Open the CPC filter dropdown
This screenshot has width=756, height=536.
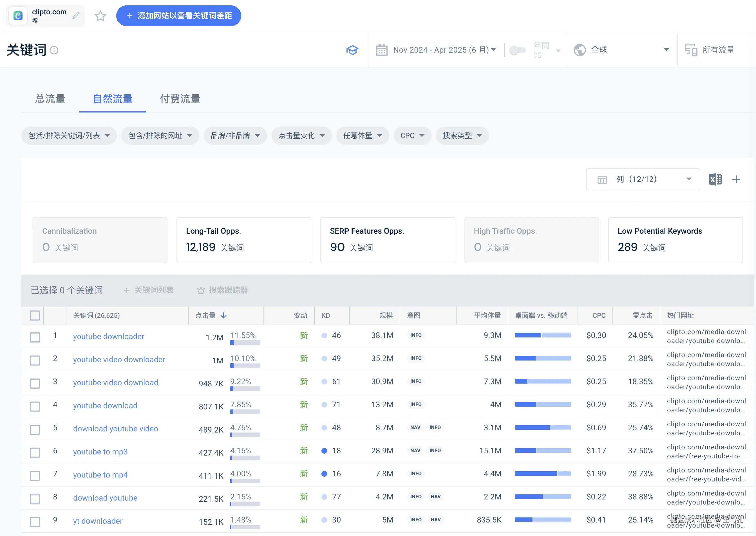[412, 136]
